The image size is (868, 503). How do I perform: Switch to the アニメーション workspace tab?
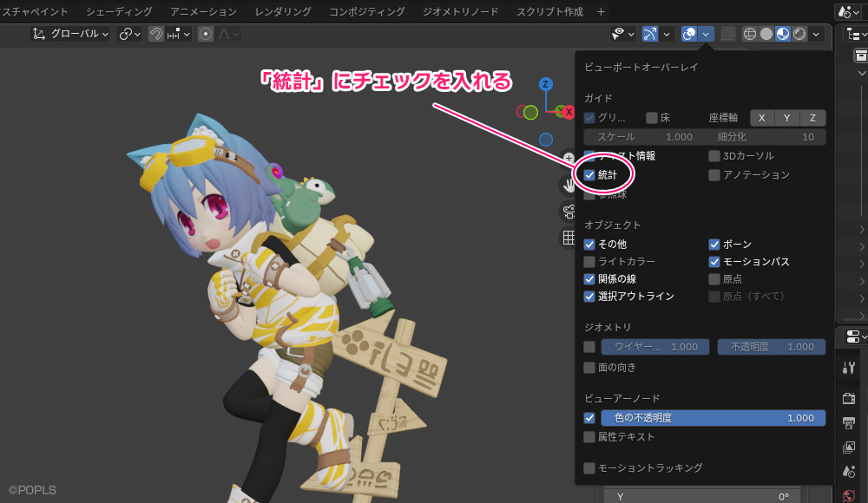click(203, 11)
